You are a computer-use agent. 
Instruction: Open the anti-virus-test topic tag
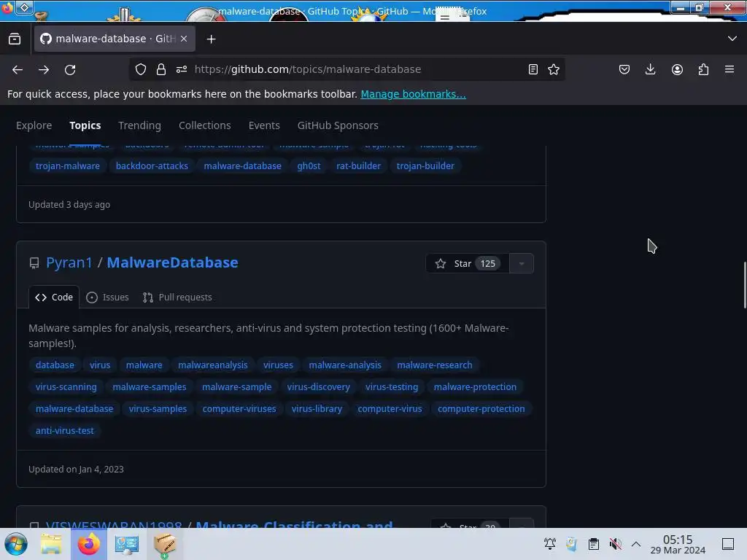click(x=65, y=430)
